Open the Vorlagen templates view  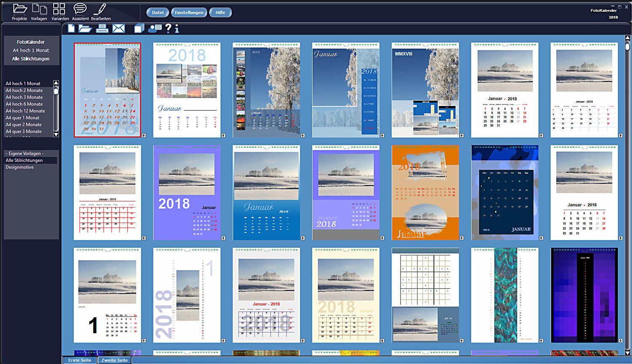[x=39, y=12]
